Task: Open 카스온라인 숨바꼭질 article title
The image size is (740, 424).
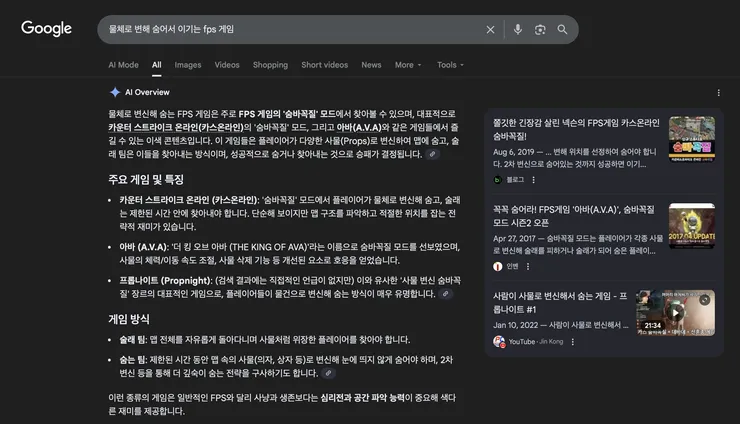Action: tap(576, 129)
